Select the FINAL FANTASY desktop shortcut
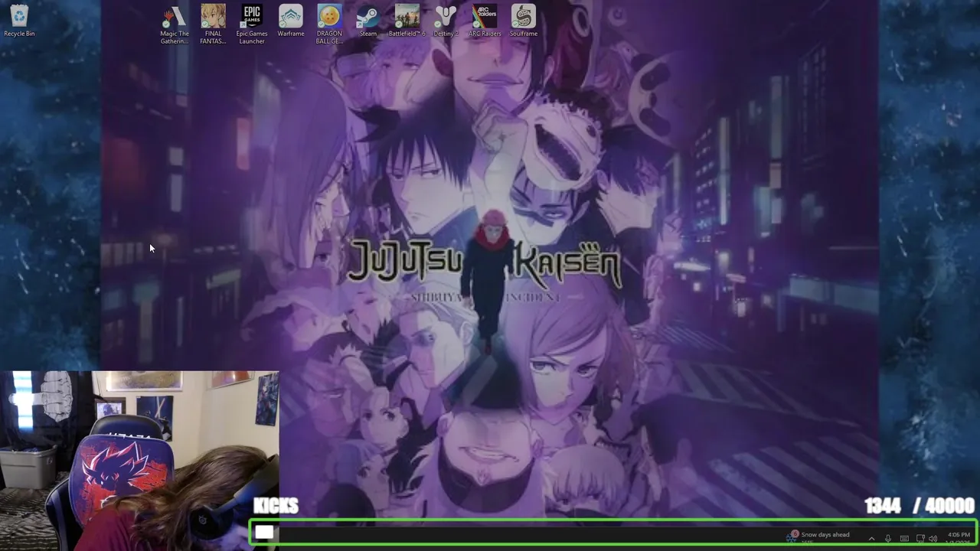 tap(213, 24)
